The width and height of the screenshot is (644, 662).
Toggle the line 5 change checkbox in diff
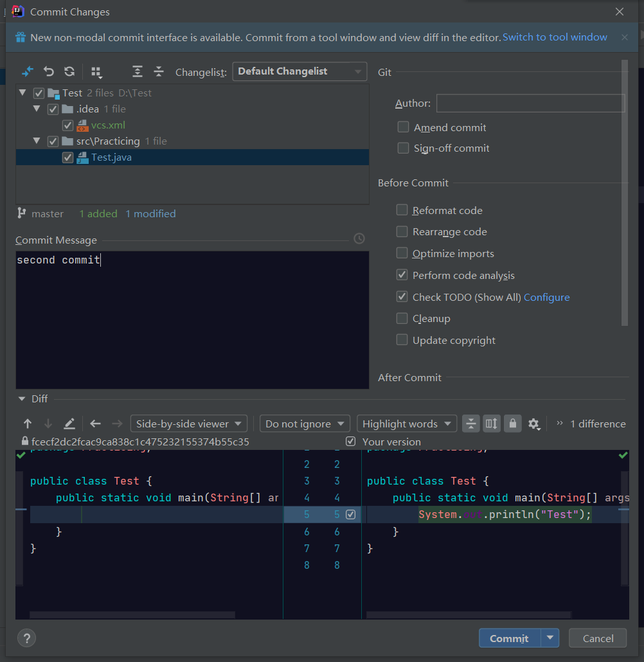coord(350,514)
